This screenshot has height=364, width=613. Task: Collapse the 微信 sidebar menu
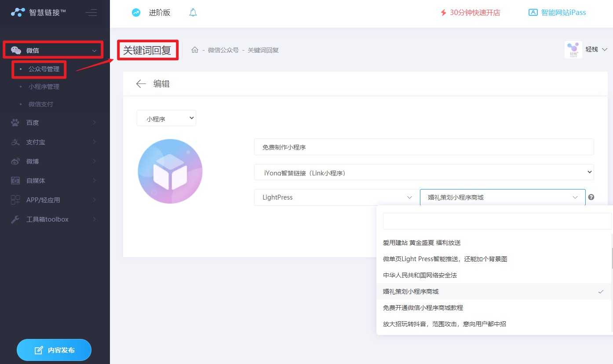click(x=94, y=51)
